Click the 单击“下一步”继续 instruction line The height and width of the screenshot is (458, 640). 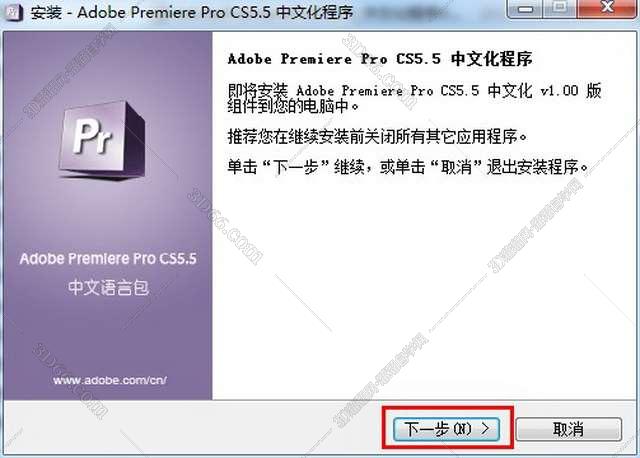click(409, 167)
